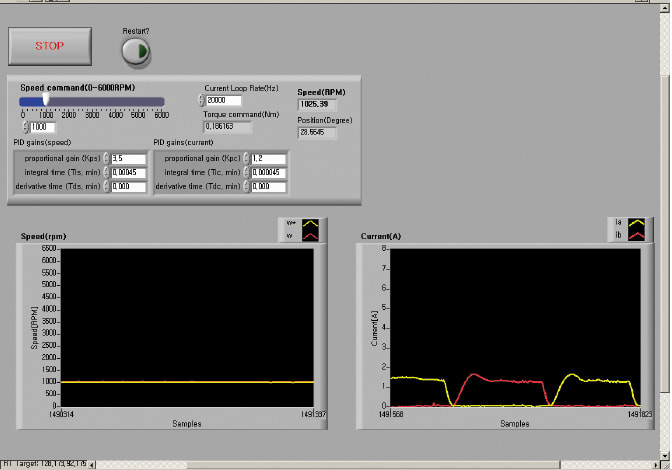Click the stepper beside speed command value 1000
The height and width of the screenshot is (470, 672).
coord(26,127)
